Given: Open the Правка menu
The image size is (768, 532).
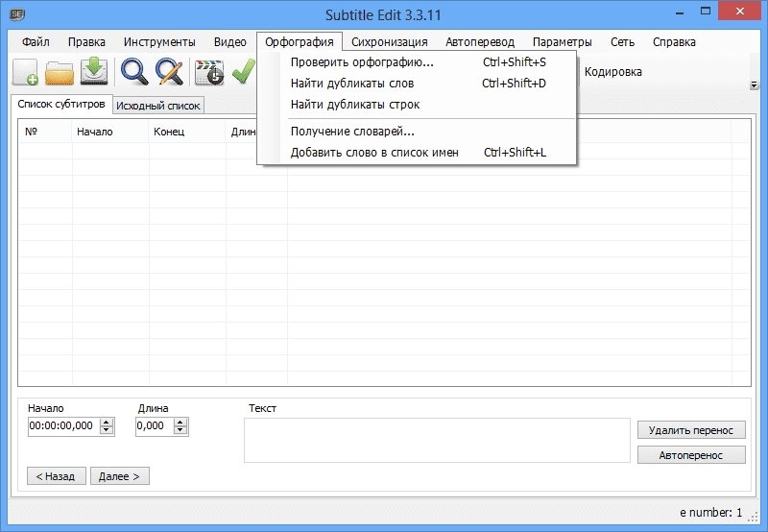Looking at the screenshot, I should (x=86, y=42).
